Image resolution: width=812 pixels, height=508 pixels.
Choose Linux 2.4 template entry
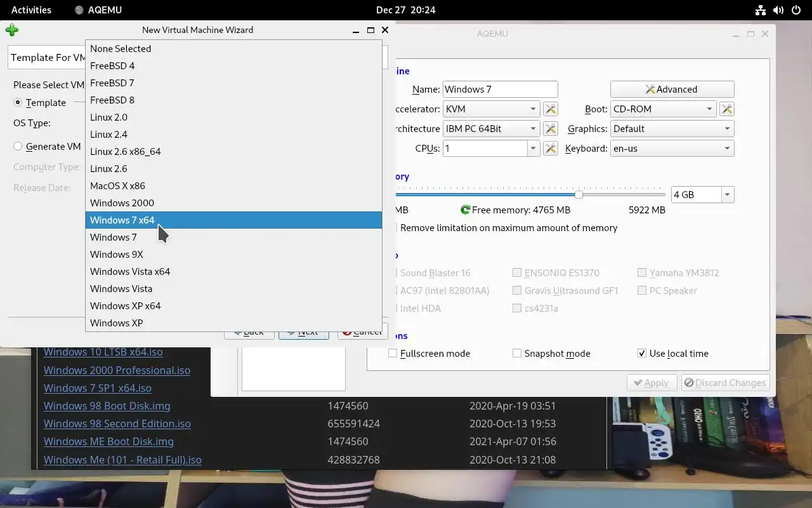point(233,134)
